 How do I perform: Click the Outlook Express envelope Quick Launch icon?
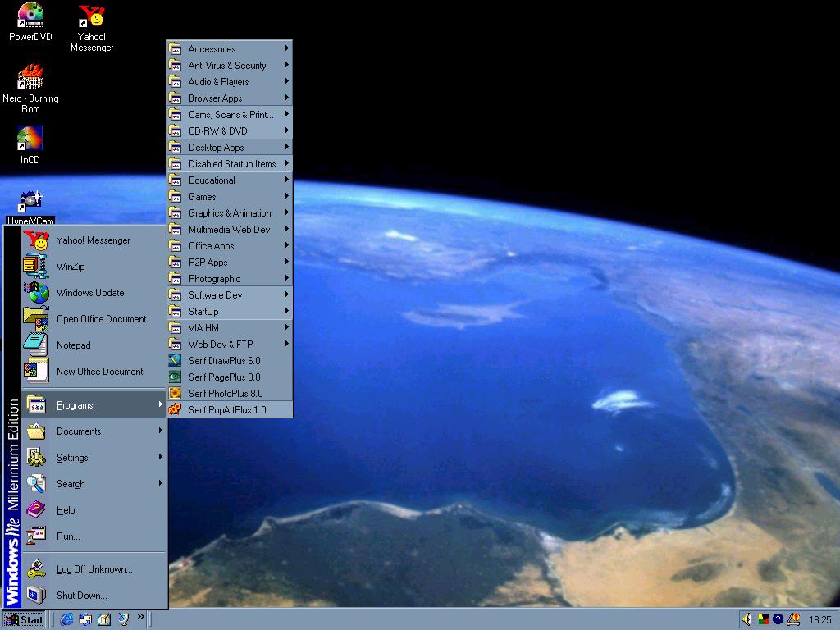[85, 619]
